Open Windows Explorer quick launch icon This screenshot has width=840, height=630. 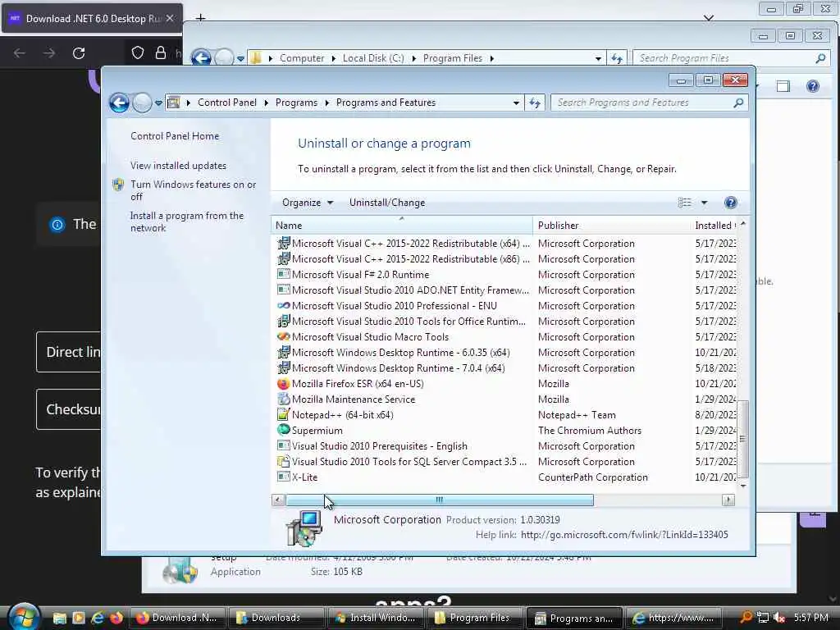point(59,618)
